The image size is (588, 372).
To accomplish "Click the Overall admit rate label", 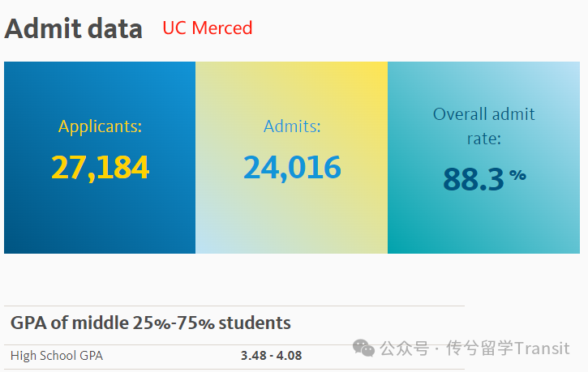I will click(x=483, y=126).
